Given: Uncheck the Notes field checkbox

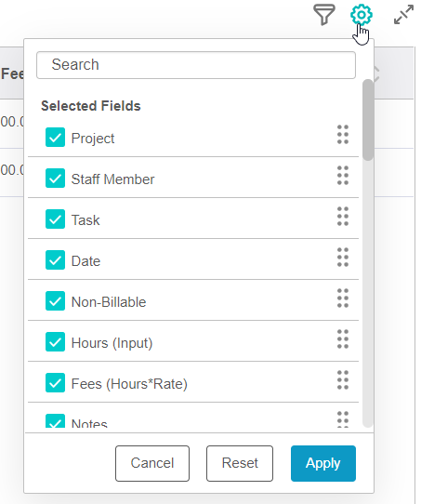Looking at the screenshot, I should point(55,420).
